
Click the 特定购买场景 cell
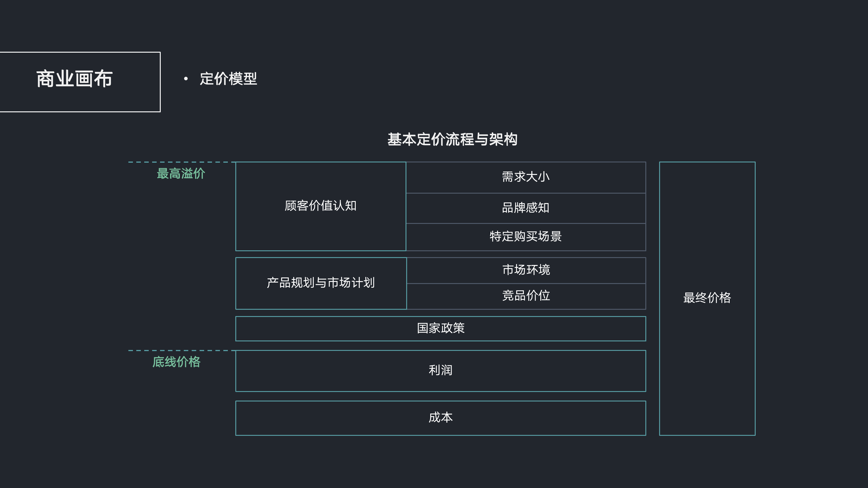(526, 236)
